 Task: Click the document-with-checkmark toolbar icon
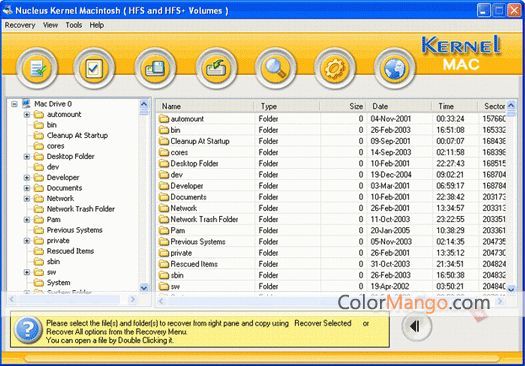tap(37, 69)
